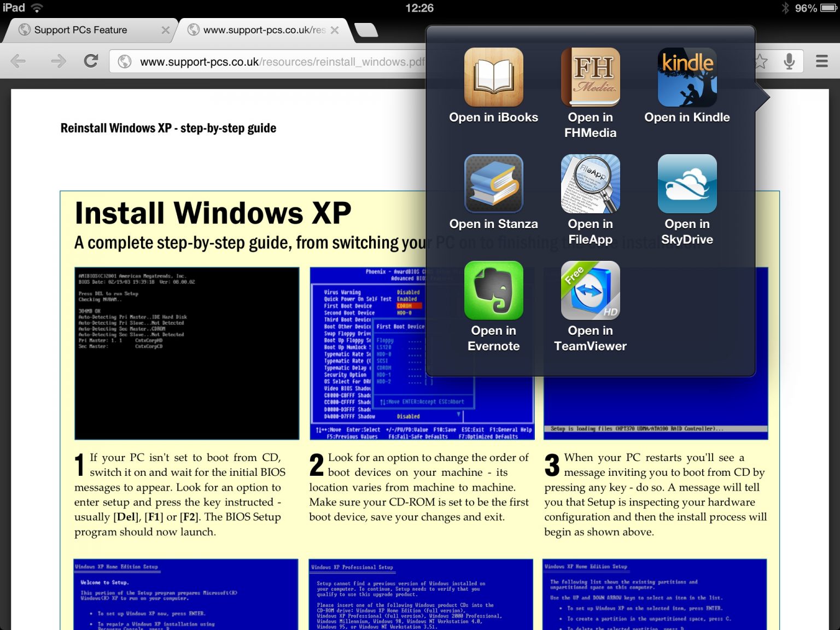Tap the battery indicator in status bar
Viewport: 840px width, 630px height.
pos(828,8)
